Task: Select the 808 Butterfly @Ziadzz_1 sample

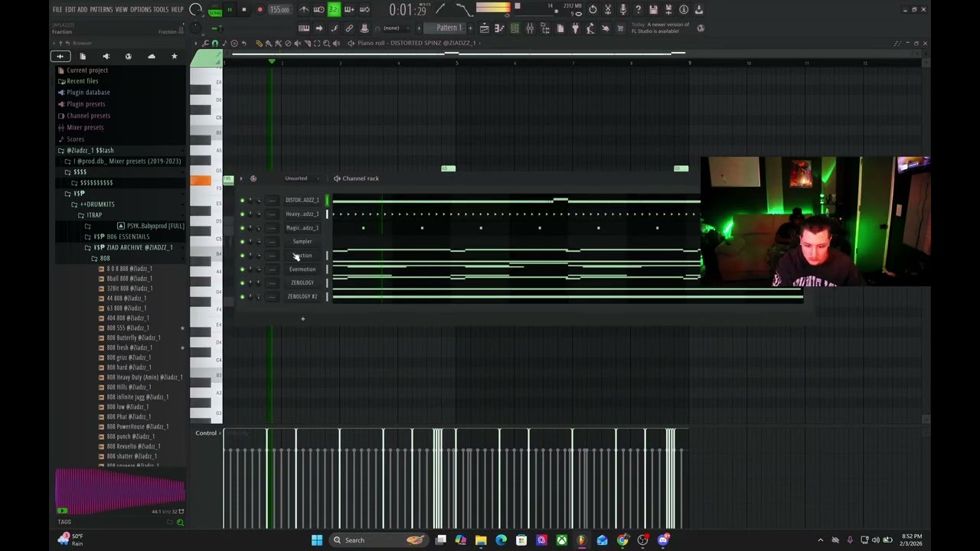Action: click(x=133, y=337)
